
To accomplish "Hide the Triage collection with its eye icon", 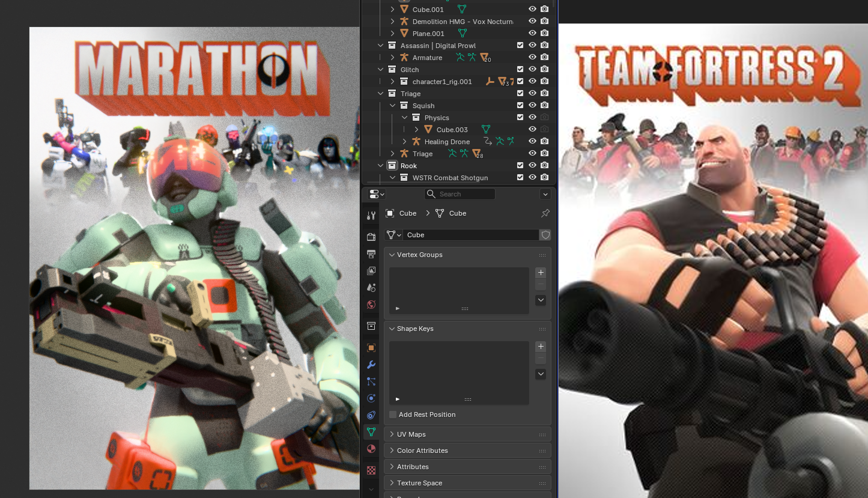I will (x=532, y=94).
